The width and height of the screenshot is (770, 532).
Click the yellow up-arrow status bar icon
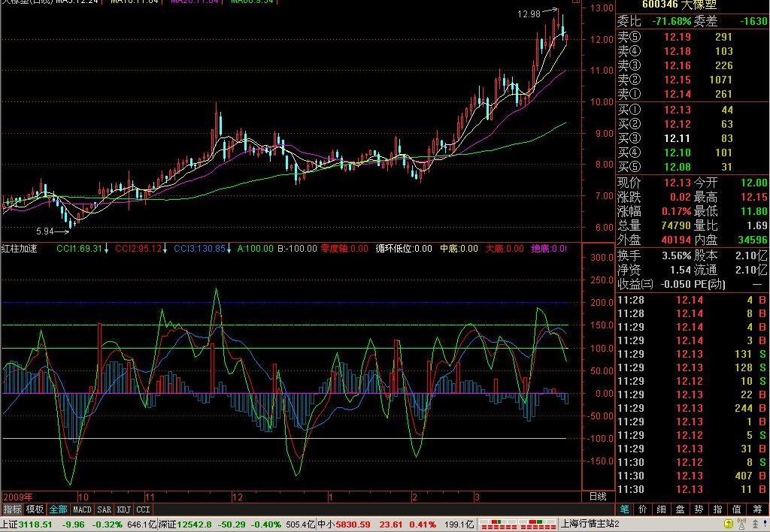point(729,524)
